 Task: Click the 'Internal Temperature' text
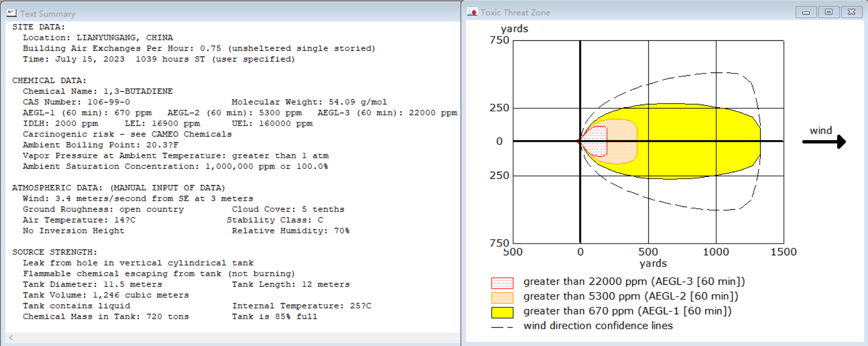301,306
